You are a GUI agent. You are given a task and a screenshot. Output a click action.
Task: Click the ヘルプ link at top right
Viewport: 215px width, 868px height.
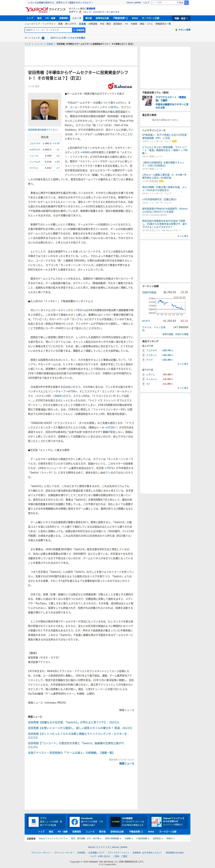[146, 3]
